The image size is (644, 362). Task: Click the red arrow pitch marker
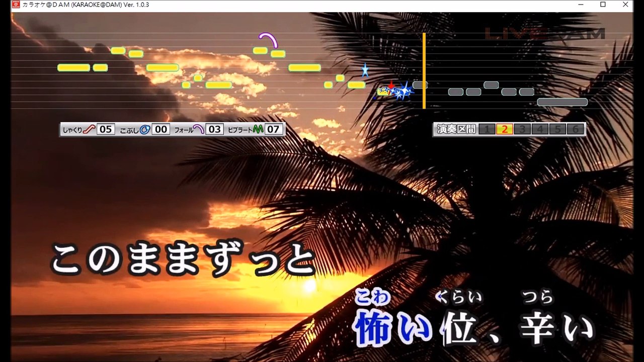[x=391, y=85]
